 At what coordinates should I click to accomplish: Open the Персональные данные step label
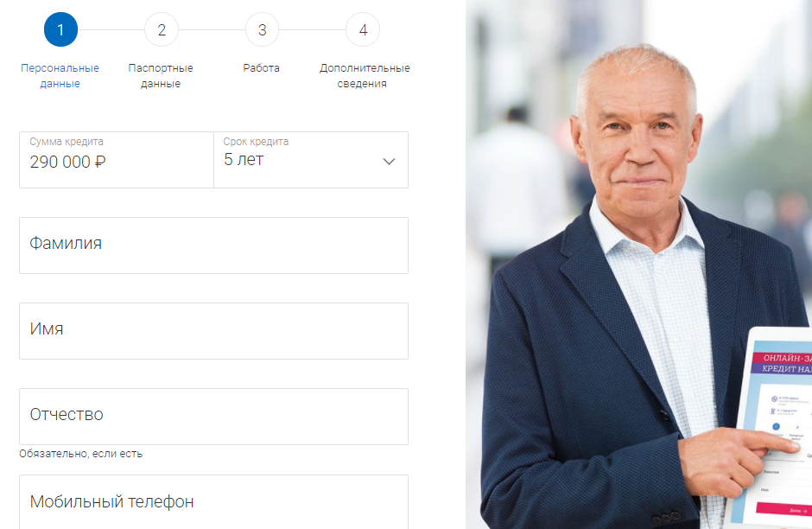click(60, 76)
